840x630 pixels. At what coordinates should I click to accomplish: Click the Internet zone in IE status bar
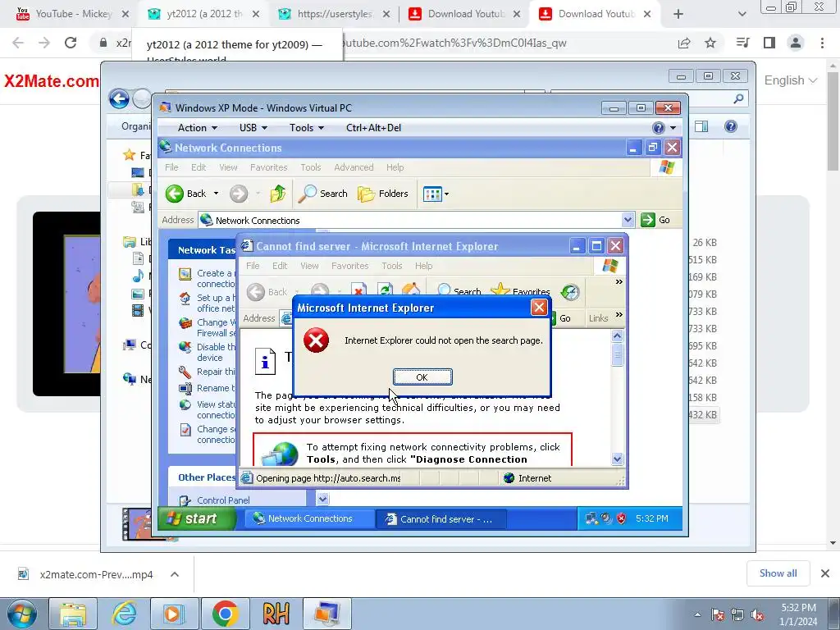coord(527,478)
